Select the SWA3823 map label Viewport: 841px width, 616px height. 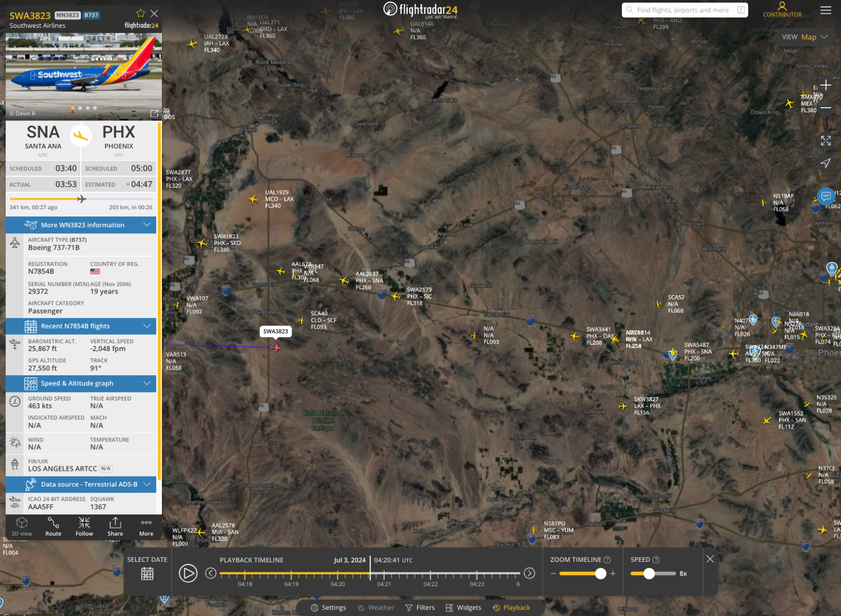275,332
